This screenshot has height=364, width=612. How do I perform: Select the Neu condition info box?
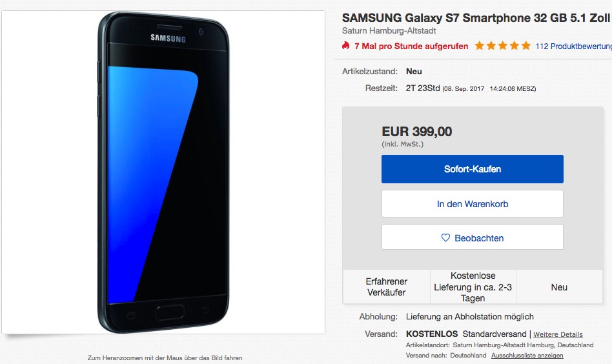pyautogui.click(x=559, y=287)
